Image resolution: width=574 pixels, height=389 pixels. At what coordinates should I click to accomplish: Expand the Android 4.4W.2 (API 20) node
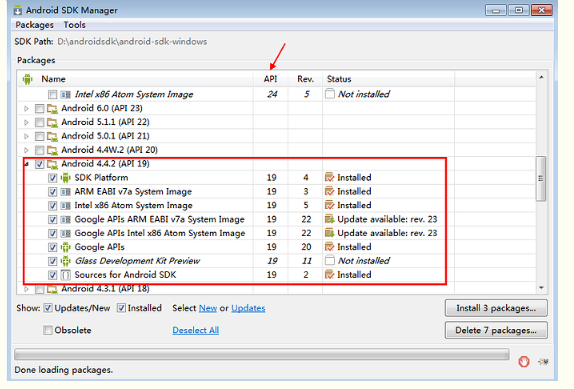click(26, 150)
